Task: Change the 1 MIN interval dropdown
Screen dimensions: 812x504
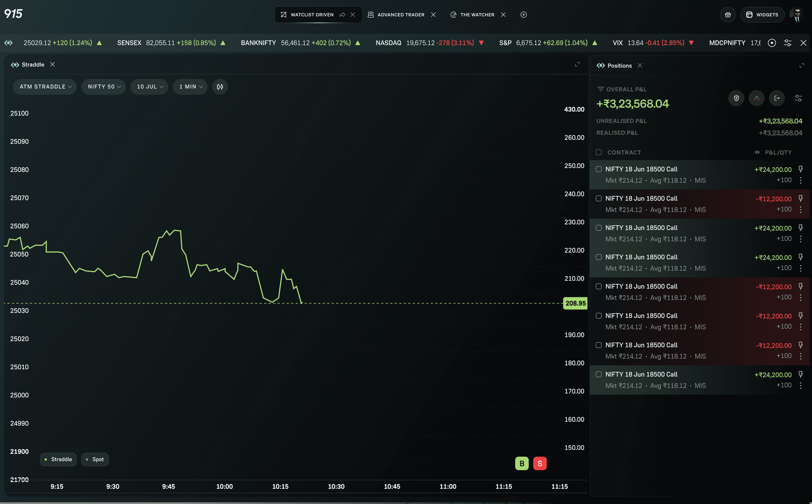Action: click(x=190, y=87)
